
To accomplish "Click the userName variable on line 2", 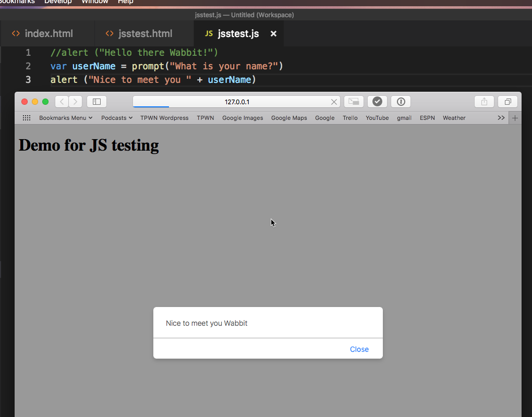I will 94,66.
